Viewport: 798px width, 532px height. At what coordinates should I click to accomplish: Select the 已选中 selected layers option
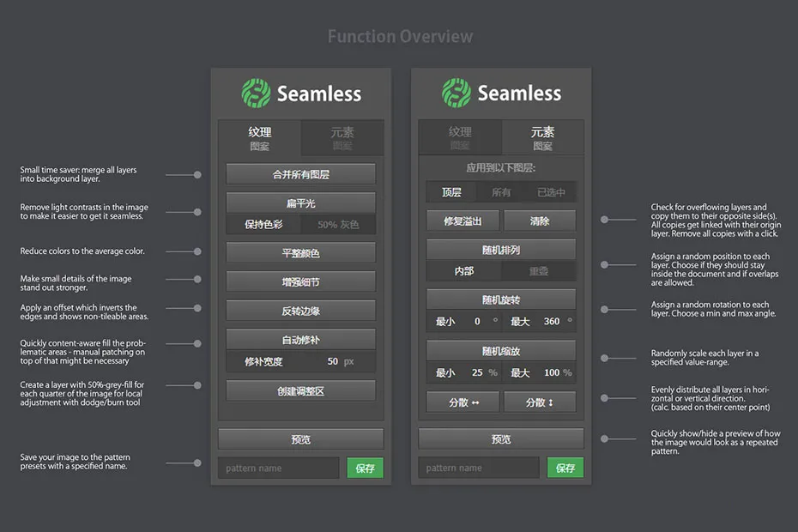pyautogui.click(x=551, y=192)
